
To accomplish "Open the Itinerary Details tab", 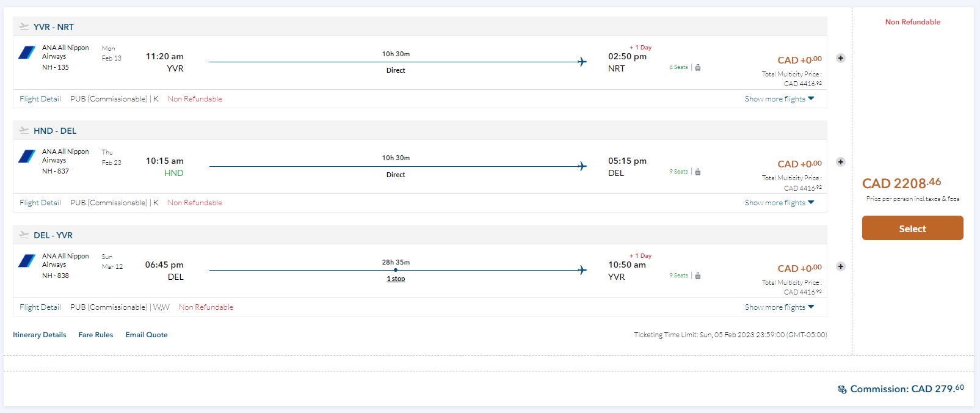I will point(40,335).
